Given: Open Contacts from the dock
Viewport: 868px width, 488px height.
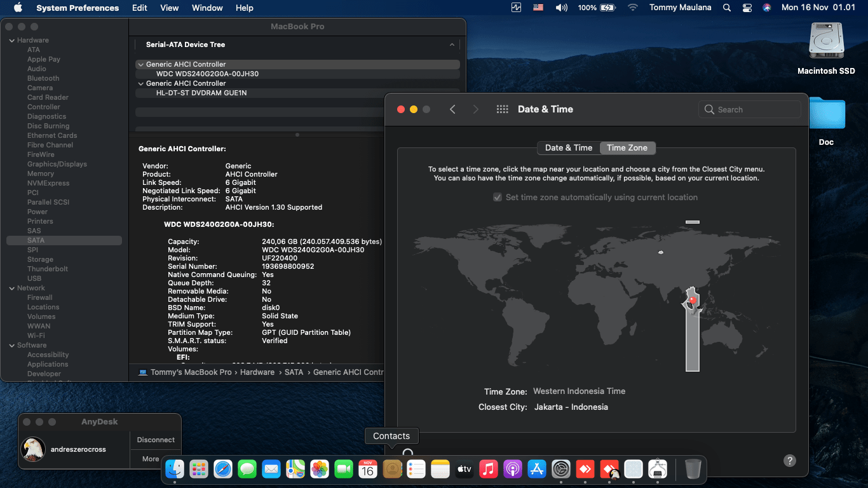Looking at the screenshot, I should (392, 470).
